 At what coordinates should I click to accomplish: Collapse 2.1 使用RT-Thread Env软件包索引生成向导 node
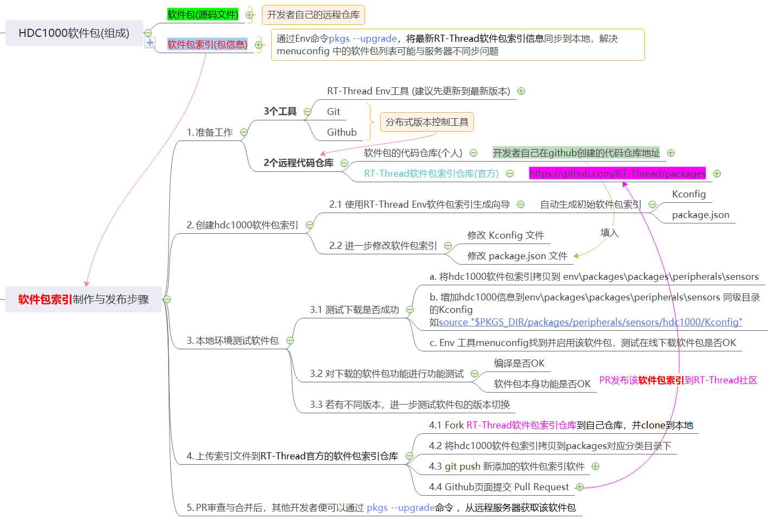click(521, 204)
